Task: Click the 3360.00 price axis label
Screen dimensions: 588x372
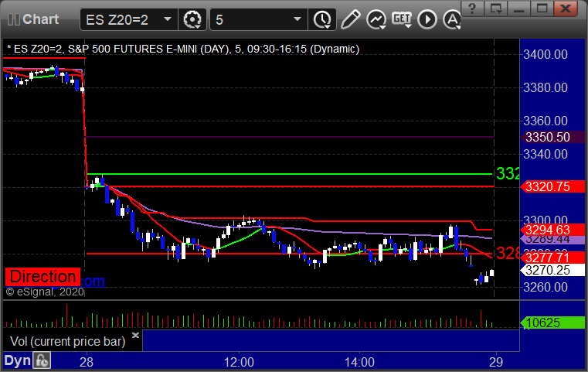Action: (x=546, y=121)
